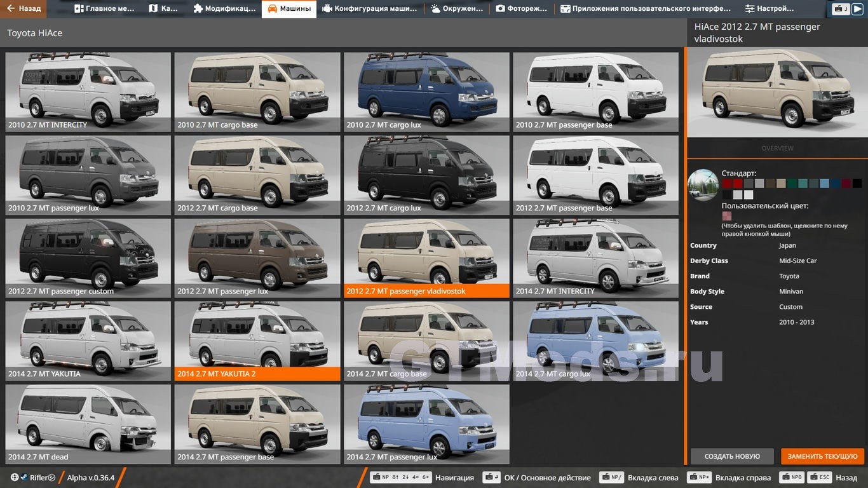The image size is (868, 488).
Task: Open the Модификации puzzle-piece tab
Action: pyautogui.click(x=224, y=9)
